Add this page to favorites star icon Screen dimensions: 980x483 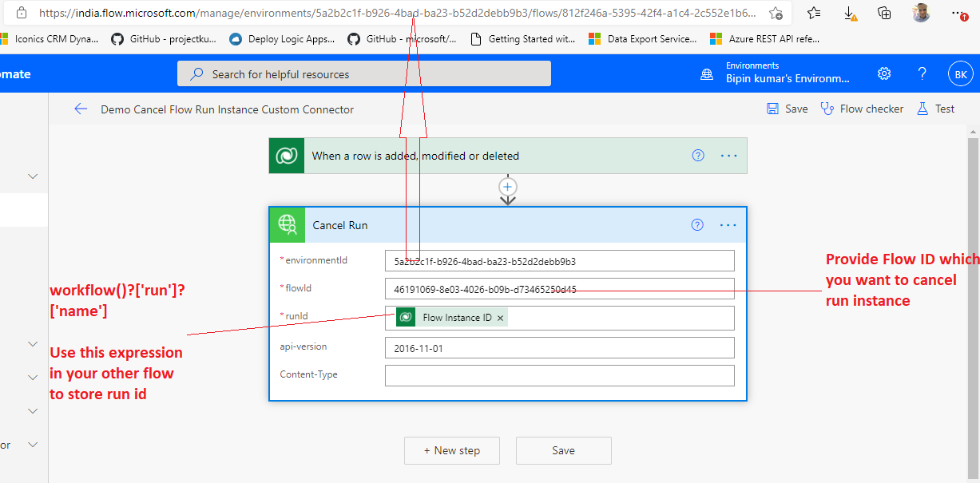coord(776,13)
